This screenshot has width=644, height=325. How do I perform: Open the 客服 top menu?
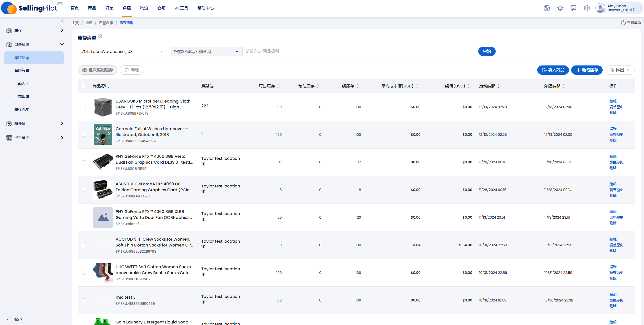[161, 8]
